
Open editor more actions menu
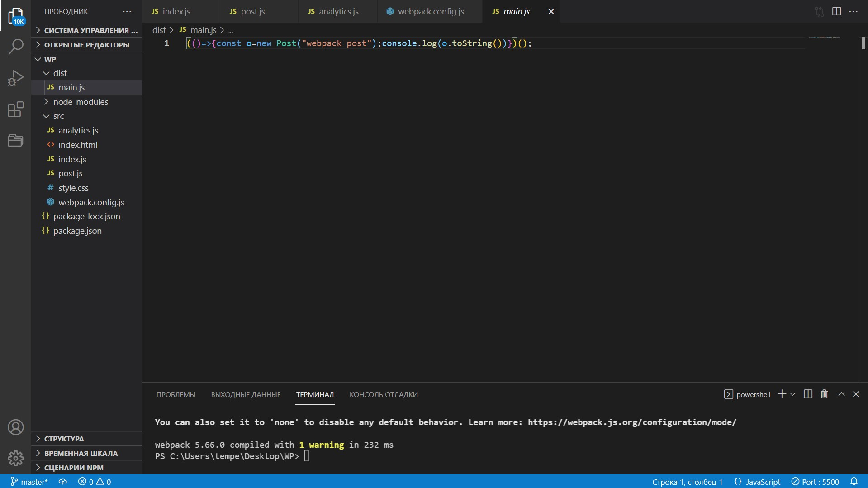tap(853, 12)
